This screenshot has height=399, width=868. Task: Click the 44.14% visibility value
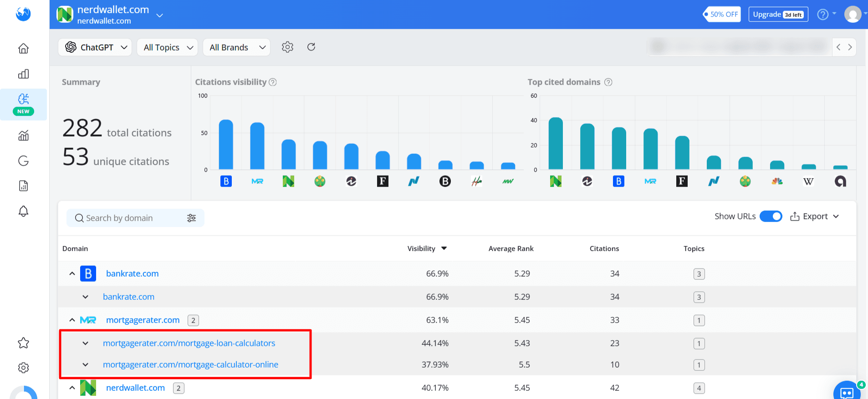[435, 343]
